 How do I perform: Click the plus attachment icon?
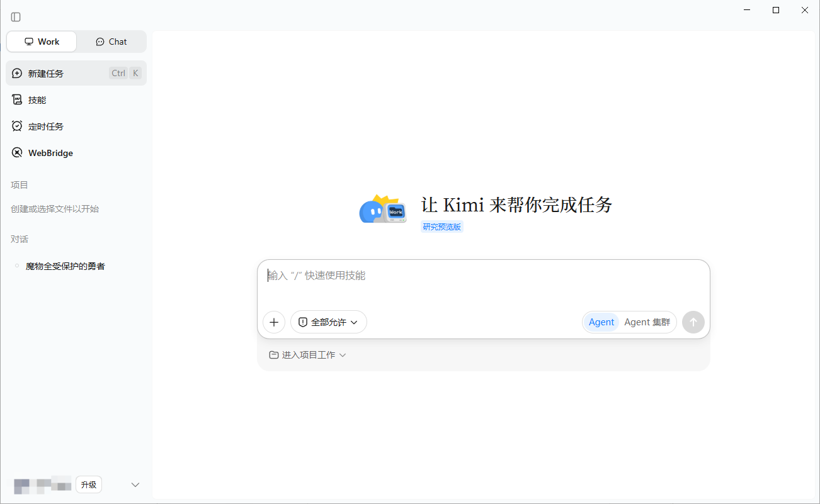[x=274, y=322]
